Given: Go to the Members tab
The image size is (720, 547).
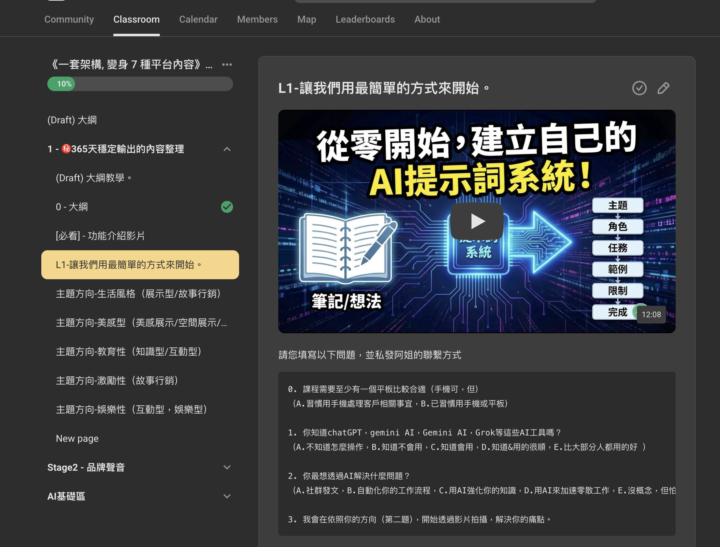Looking at the screenshot, I should [x=257, y=19].
